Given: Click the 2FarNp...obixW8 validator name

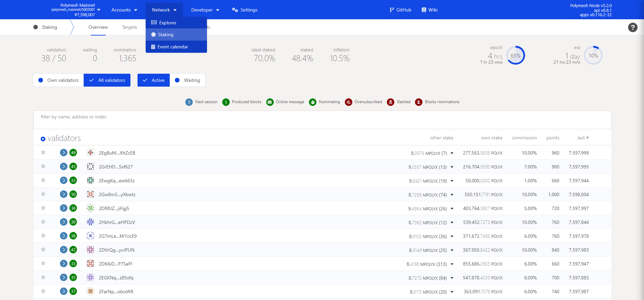Looking at the screenshot, I should [116, 292].
